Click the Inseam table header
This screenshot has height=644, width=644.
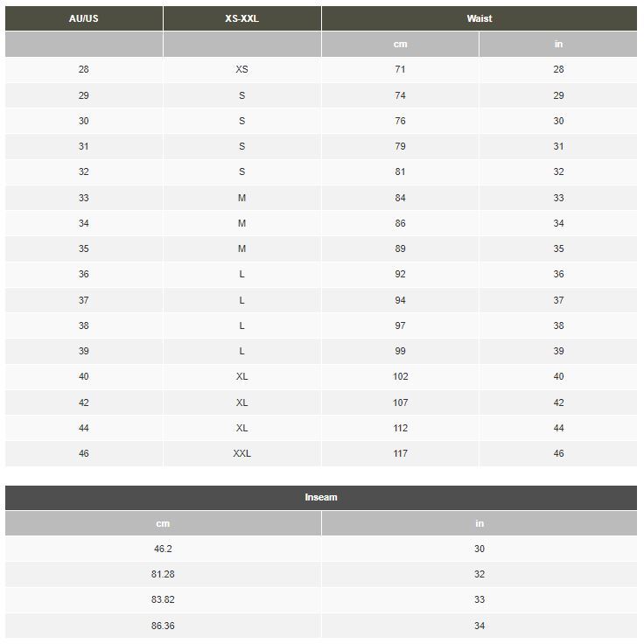pos(321,497)
